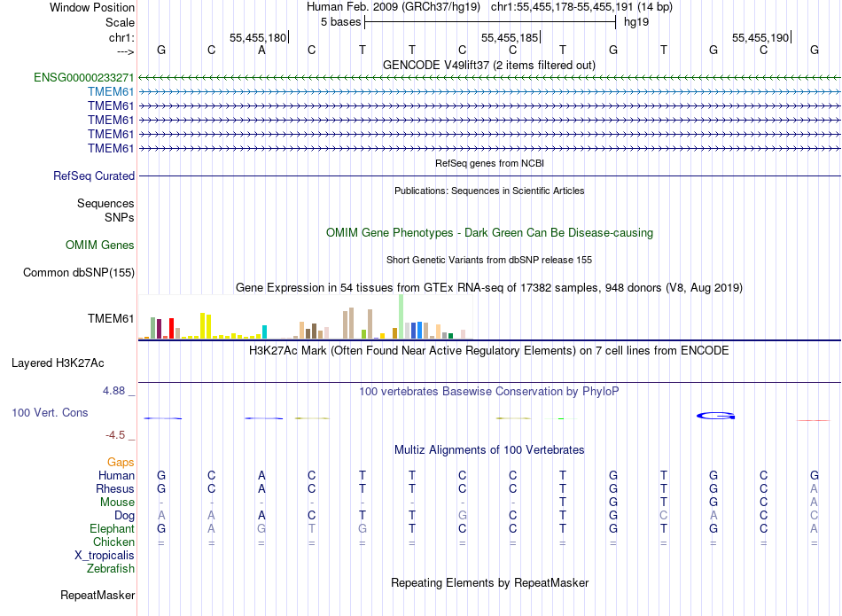The image size is (842, 616).
Task: Click the RepeatMasker track label
Action: (x=97, y=596)
